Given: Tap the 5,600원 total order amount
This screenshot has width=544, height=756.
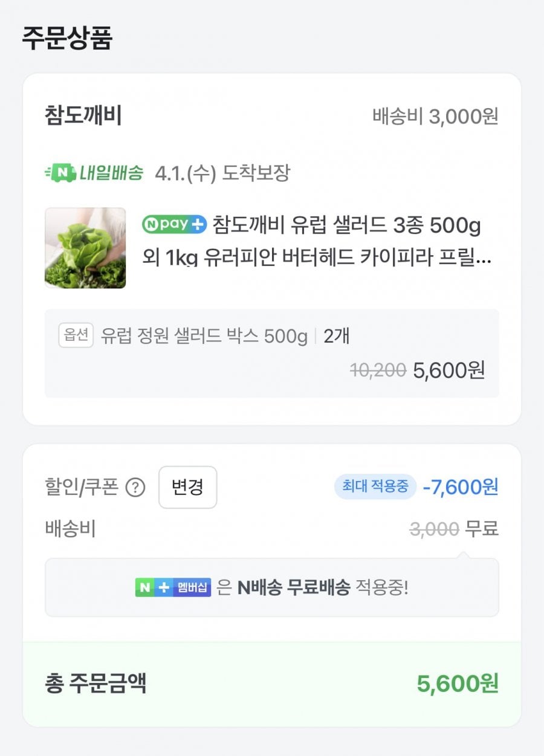Looking at the screenshot, I should [457, 684].
